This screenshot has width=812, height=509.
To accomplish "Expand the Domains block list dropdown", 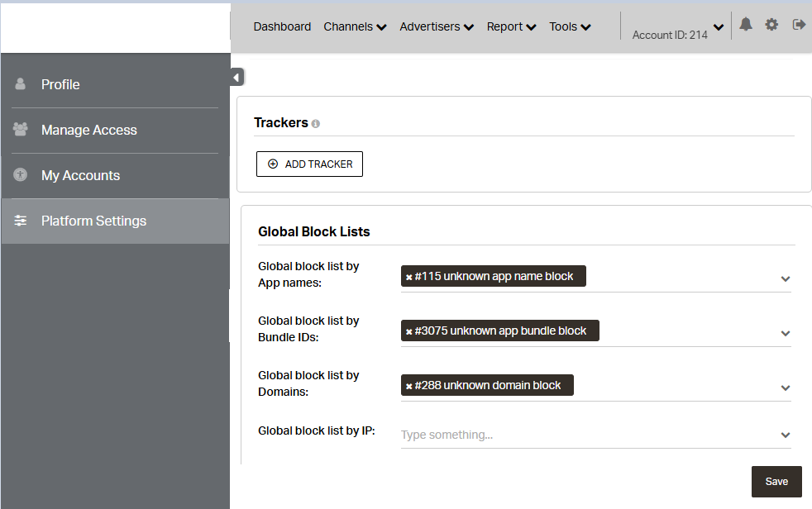I will (786, 388).
